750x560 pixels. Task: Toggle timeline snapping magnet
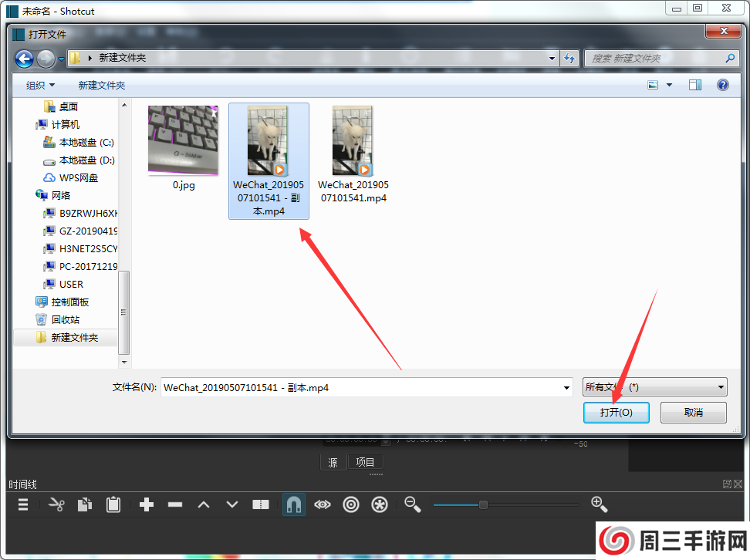294,504
